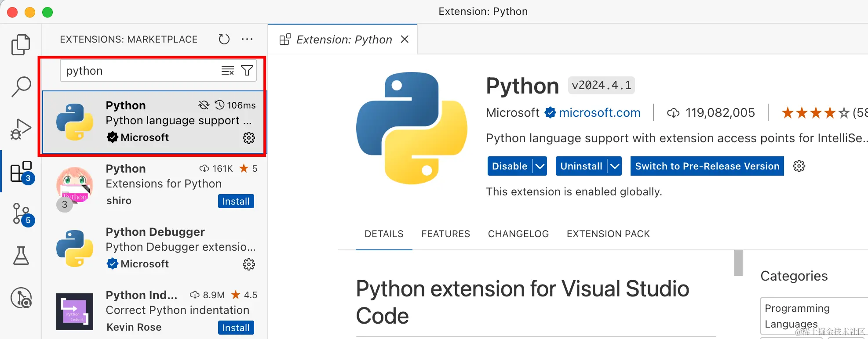Click activation time 106ms clock icon
The width and height of the screenshot is (868, 339).
[219, 105]
